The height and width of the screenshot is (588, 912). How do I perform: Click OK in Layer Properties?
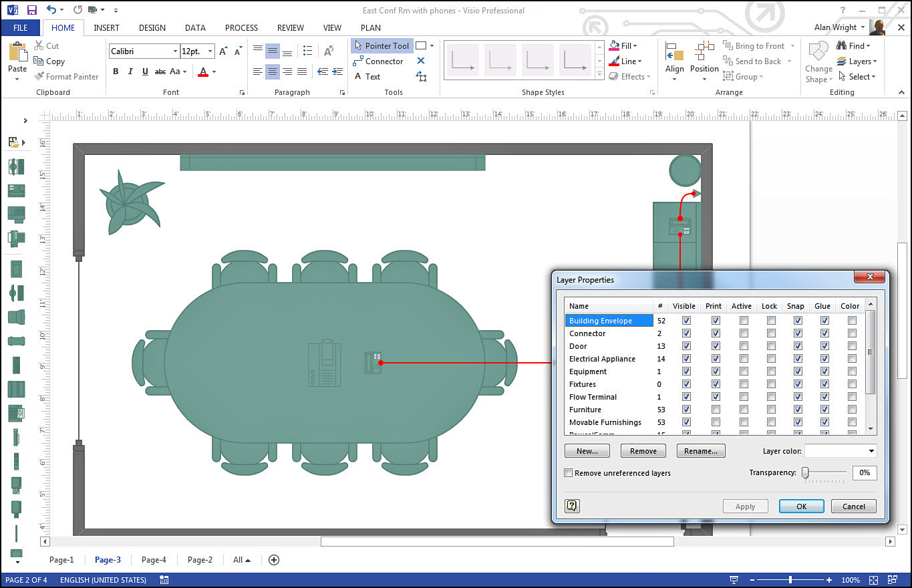click(x=802, y=506)
